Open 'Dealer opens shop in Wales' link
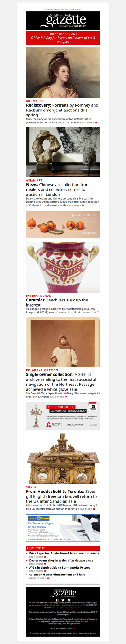126x644 pixels. click(61, 560)
